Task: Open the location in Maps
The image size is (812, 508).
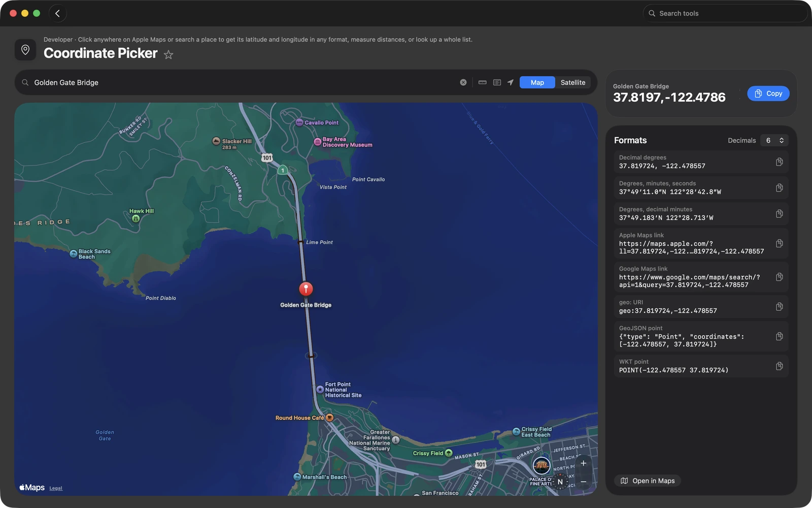Action: tap(648, 481)
